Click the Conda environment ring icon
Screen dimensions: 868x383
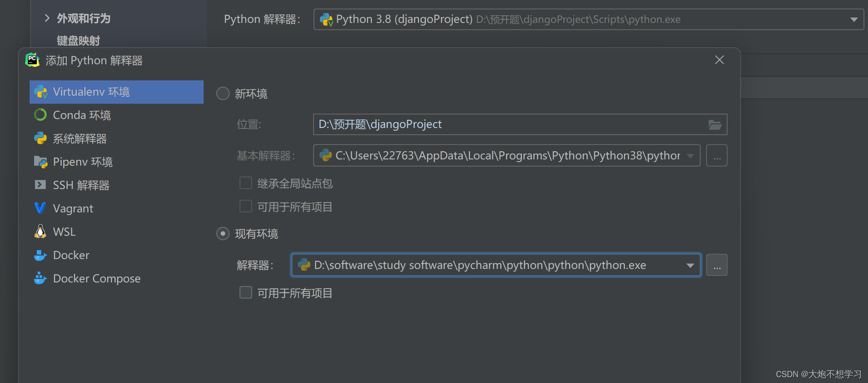pos(40,115)
